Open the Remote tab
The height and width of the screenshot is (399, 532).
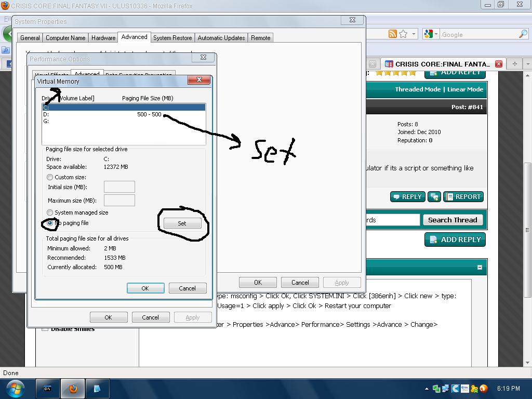261,37
